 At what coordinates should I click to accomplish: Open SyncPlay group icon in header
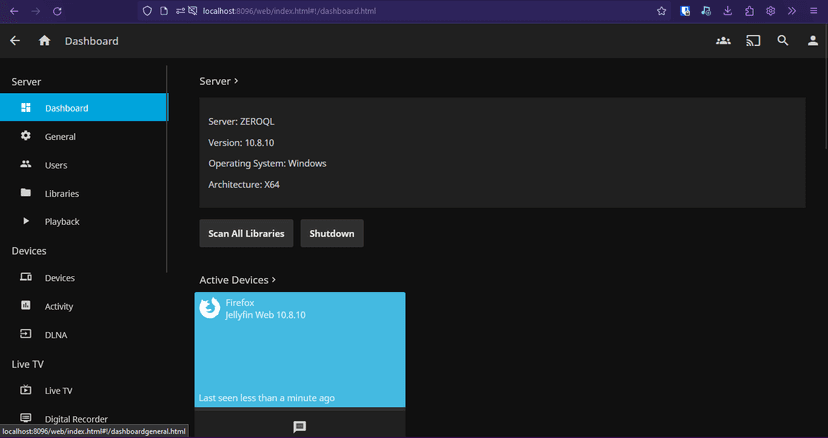(723, 41)
